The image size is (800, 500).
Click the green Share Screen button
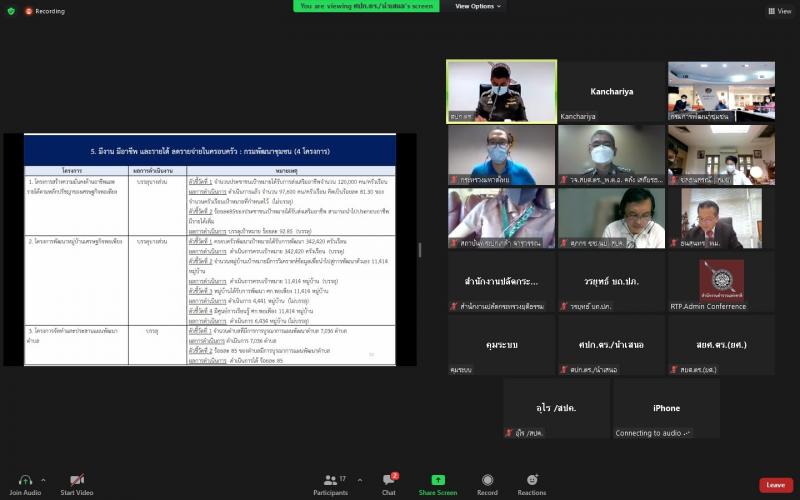438,485
